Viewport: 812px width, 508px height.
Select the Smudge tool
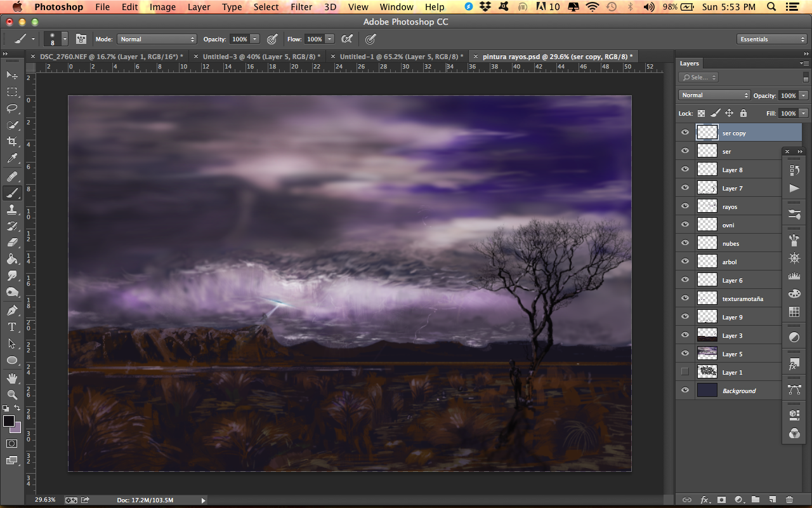[12, 276]
